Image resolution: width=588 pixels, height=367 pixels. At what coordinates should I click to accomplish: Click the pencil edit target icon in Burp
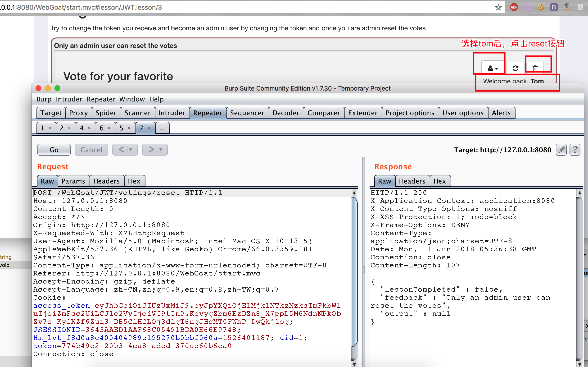pos(561,150)
